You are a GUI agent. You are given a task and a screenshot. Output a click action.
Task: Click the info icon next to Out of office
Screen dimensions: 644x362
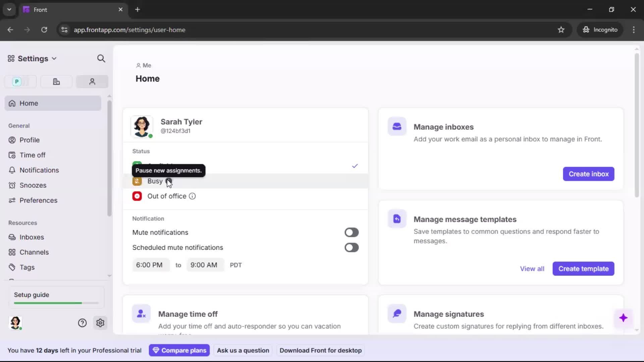[192, 196]
